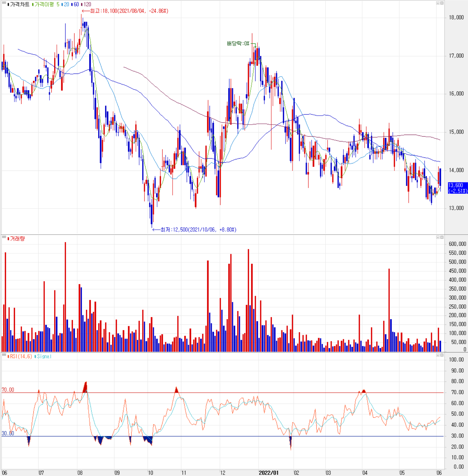Image resolution: width=468 pixels, height=476 pixels.
Task: Close the RSI indicator panel
Action: point(442,355)
